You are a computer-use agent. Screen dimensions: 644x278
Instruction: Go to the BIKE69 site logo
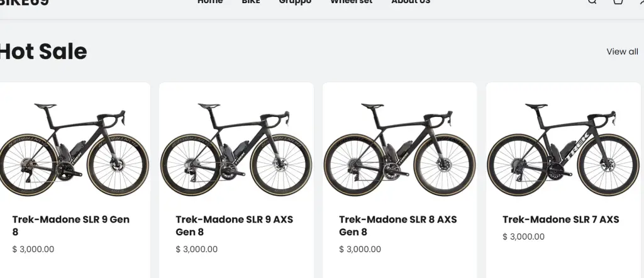[x=24, y=3]
